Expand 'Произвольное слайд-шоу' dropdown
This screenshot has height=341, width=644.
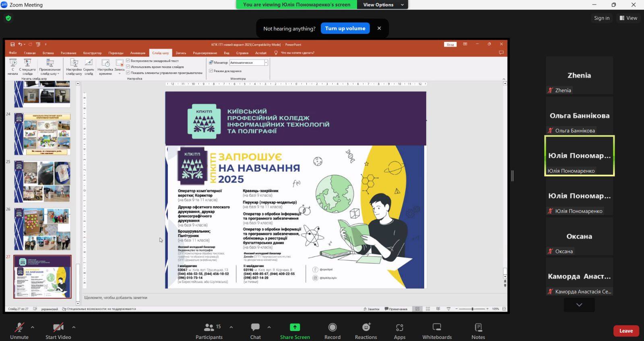[50, 67]
